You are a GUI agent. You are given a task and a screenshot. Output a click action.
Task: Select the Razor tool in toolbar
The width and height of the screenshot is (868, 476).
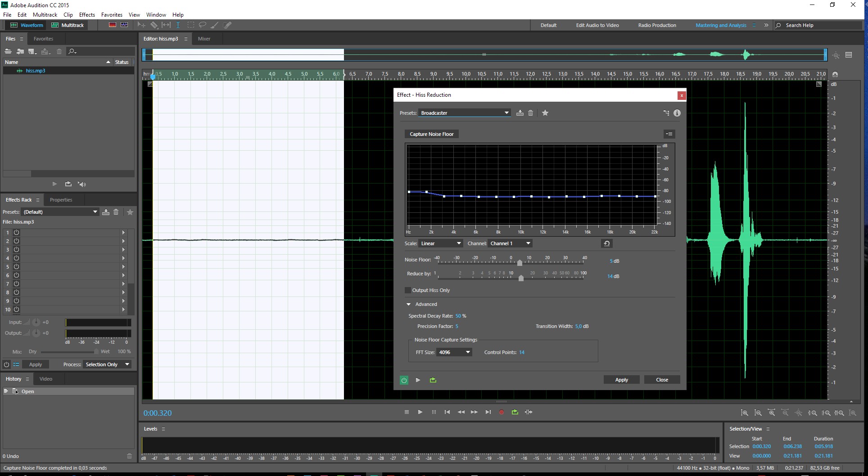click(x=154, y=25)
